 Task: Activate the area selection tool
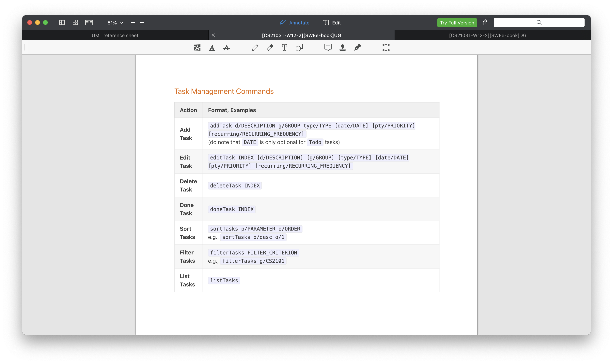[386, 48]
